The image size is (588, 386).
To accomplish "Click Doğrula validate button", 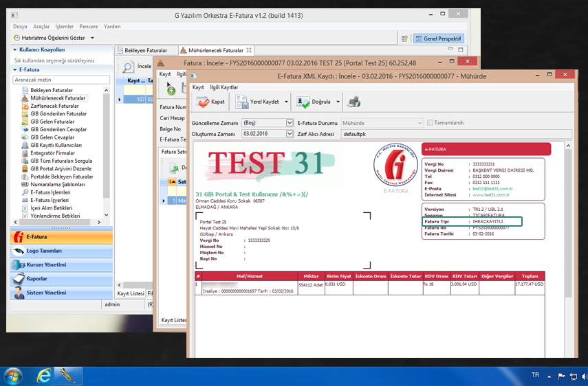I will point(314,102).
